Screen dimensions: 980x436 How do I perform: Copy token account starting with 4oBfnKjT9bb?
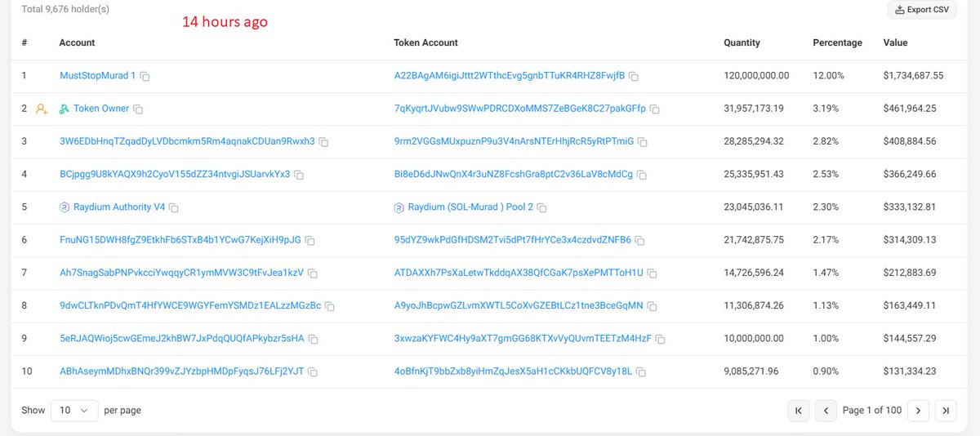click(x=641, y=372)
